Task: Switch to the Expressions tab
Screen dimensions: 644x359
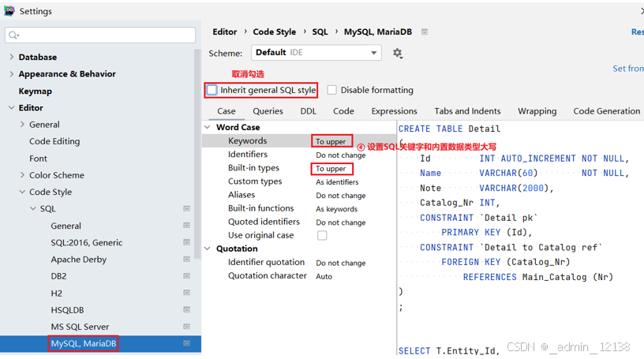Action: click(395, 111)
